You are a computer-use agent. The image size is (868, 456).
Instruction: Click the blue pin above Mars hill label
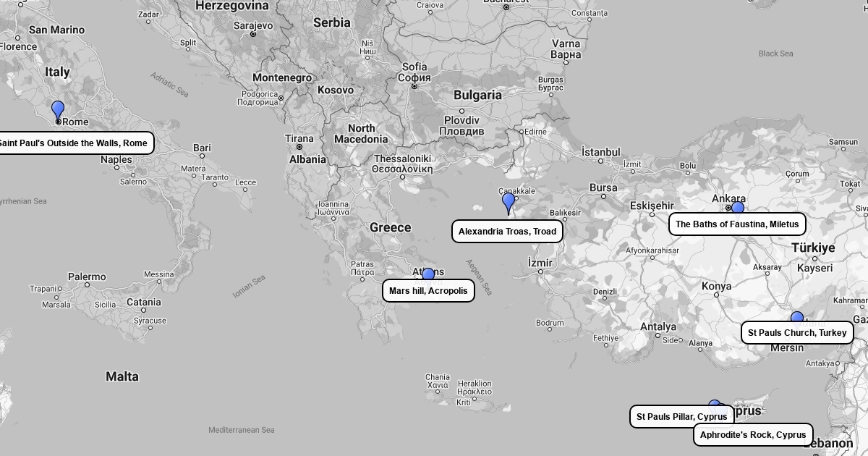click(x=428, y=274)
